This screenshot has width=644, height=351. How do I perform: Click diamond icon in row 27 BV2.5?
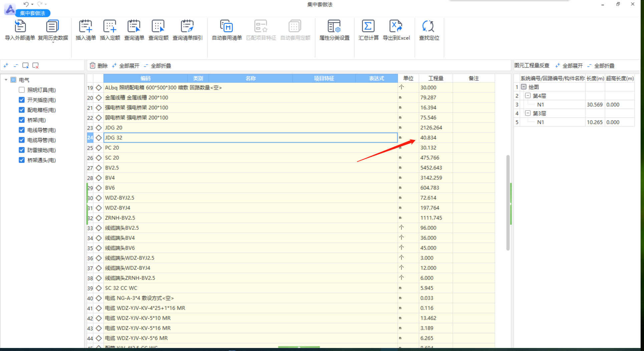point(98,168)
